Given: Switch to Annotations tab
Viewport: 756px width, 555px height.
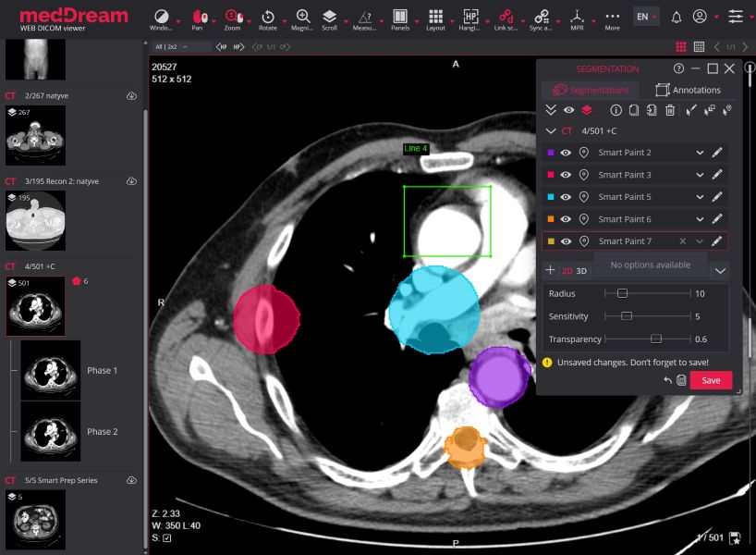Looking at the screenshot, I should coord(688,90).
